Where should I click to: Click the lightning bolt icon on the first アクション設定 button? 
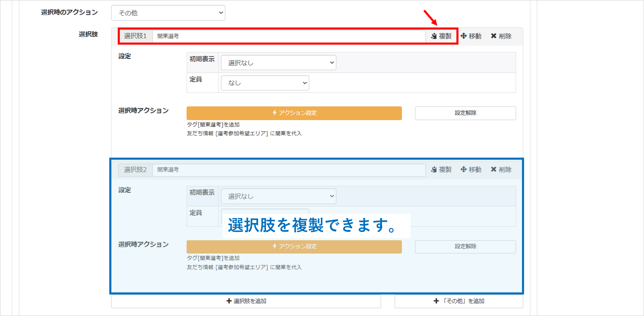pos(275,113)
